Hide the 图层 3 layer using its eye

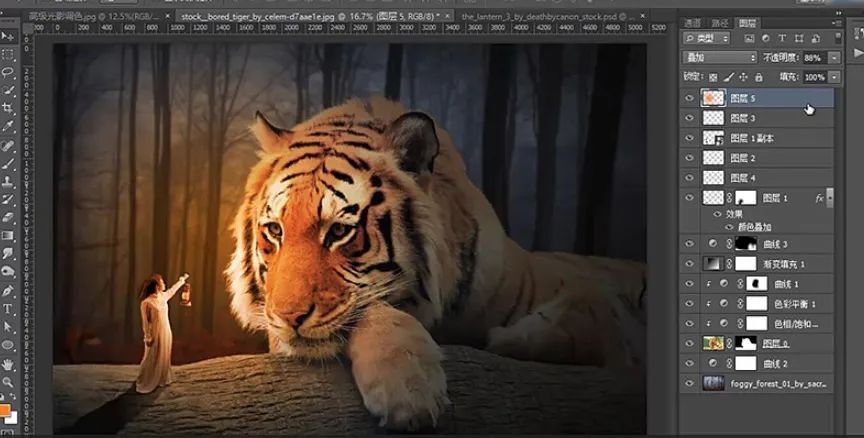coord(688,118)
